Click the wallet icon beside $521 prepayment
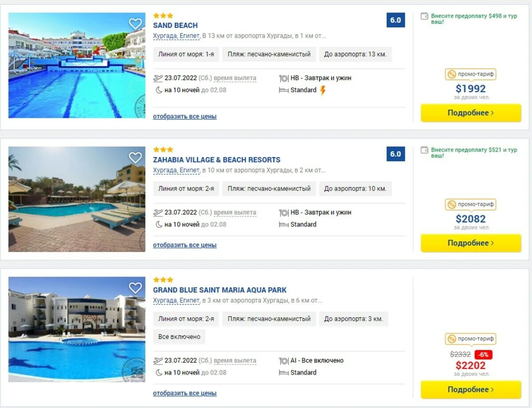 tap(424, 150)
